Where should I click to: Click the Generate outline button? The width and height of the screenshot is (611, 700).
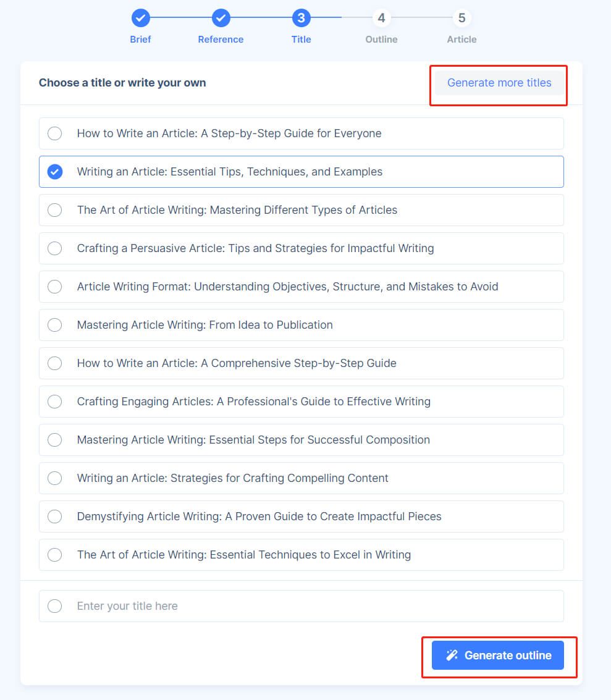tap(498, 655)
